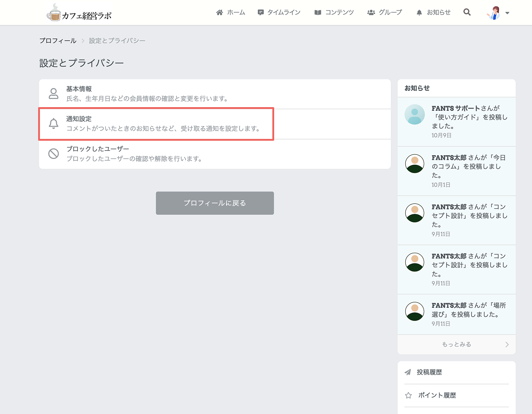Expand もっとみる chevron in notifications
The width and height of the screenshot is (532, 414).
tap(507, 345)
